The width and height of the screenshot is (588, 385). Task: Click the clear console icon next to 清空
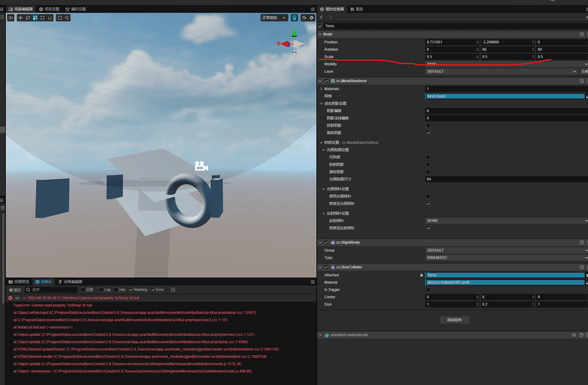tap(10, 290)
